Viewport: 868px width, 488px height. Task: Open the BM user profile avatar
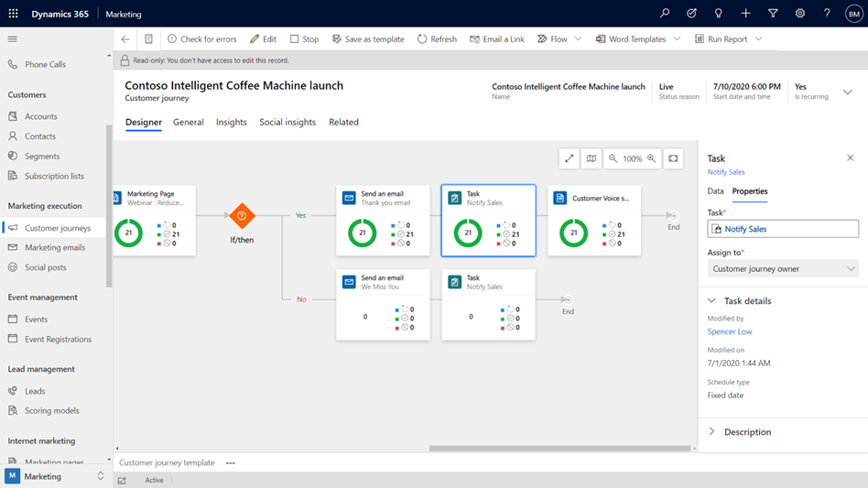[853, 14]
